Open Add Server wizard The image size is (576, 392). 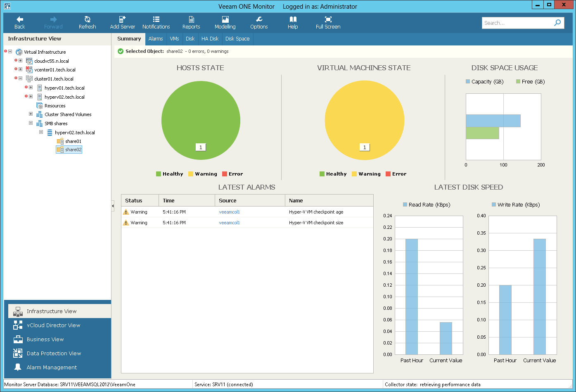click(123, 23)
